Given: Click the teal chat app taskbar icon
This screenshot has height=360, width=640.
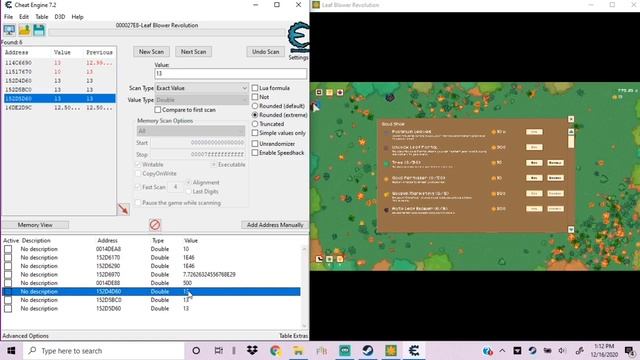Looking at the screenshot, I should pos(345,351).
